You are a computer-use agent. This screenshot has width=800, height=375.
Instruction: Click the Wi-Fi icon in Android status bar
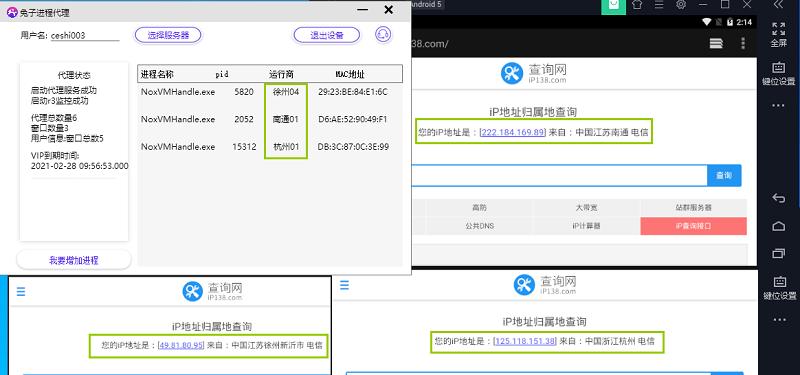(707, 22)
